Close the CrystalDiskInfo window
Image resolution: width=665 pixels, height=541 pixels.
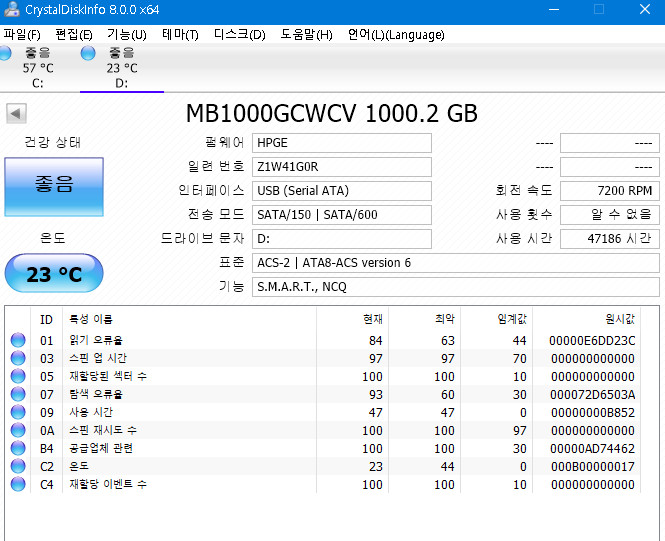pyautogui.click(x=645, y=9)
